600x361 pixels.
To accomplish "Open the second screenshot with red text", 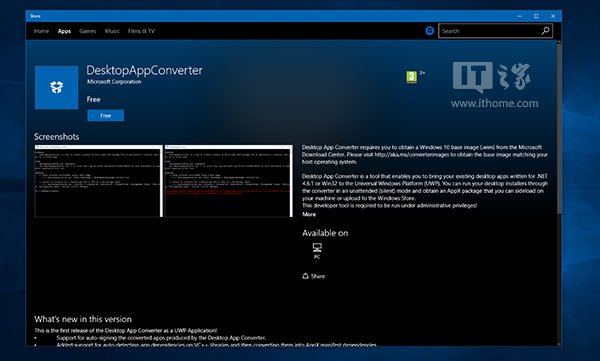I will (228, 181).
